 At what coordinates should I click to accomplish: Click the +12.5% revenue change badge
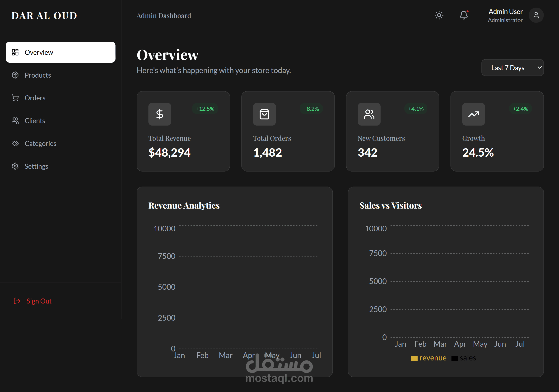[205, 109]
